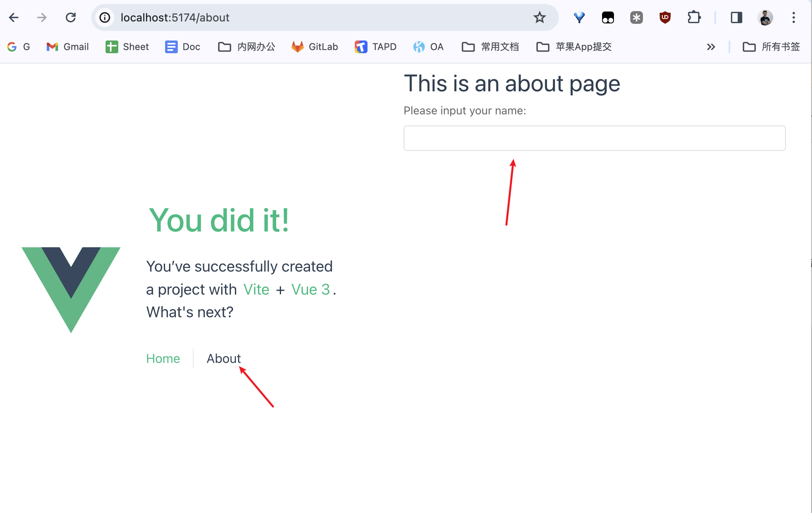Open the Sheet bookmark
The height and width of the screenshot is (513, 812).
pyautogui.click(x=127, y=47)
